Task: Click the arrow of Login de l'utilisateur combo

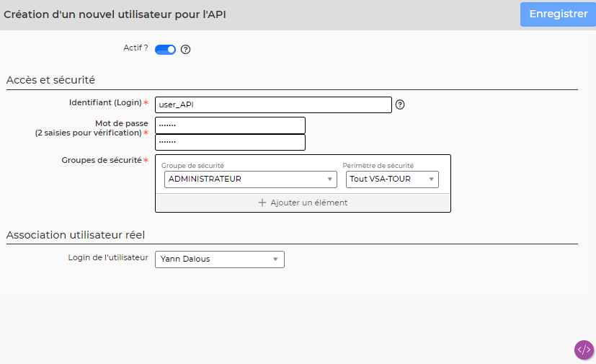Action: 275,259
